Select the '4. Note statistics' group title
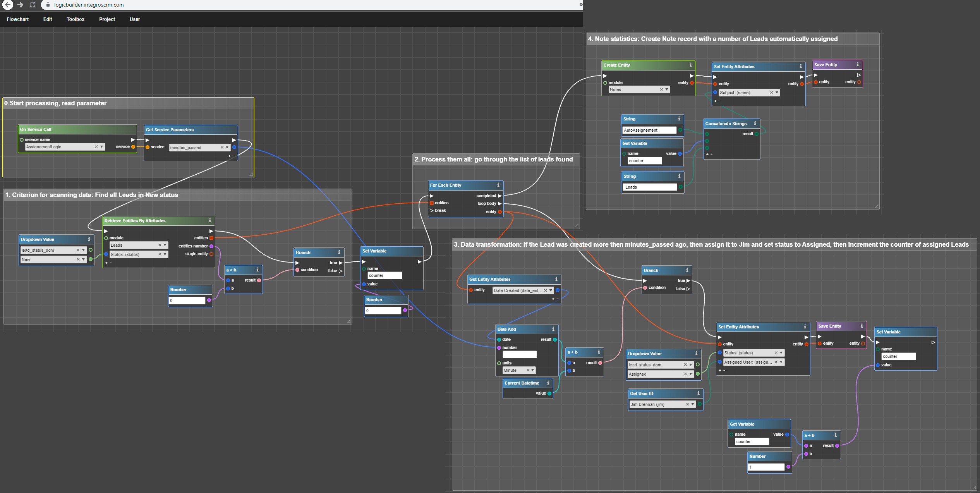Viewport: 980px width, 493px height. coord(712,39)
